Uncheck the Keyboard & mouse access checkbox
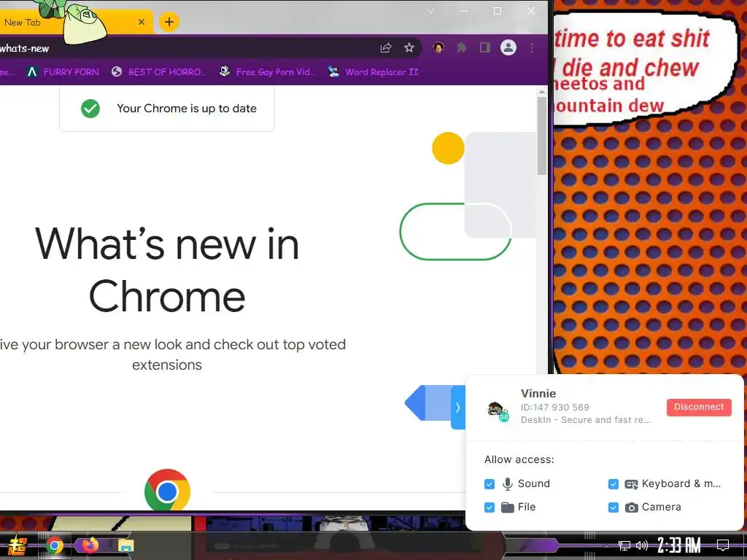The image size is (747, 560). click(x=613, y=484)
